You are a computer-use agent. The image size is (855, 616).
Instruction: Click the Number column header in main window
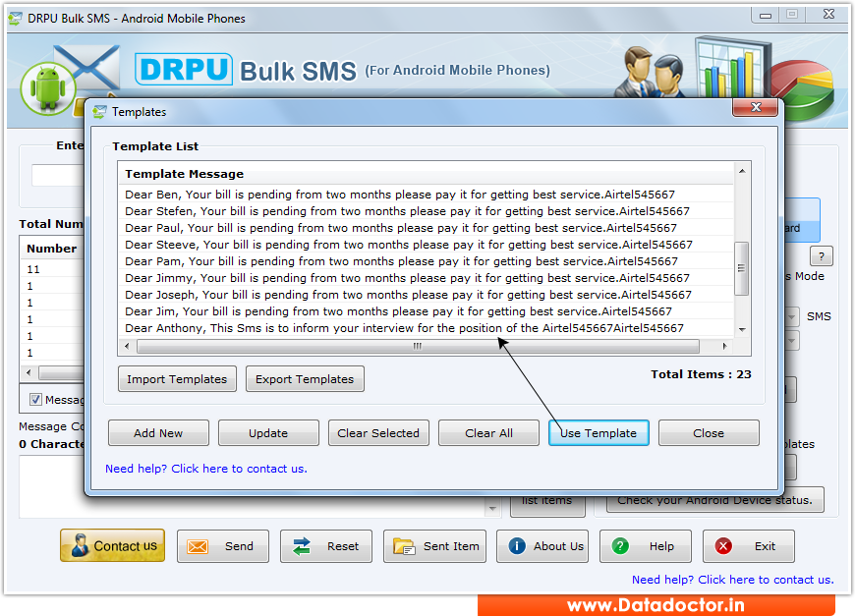click(52, 249)
